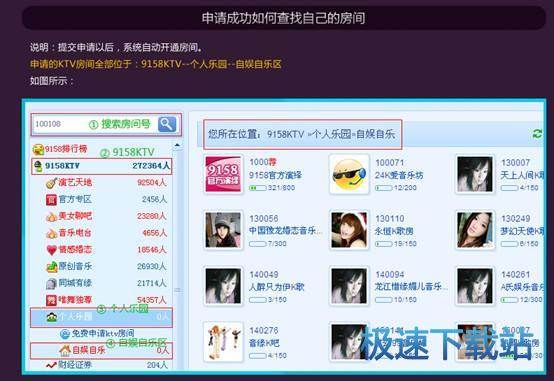Open room 9158官方演绎 thumbnail

point(223,175)
